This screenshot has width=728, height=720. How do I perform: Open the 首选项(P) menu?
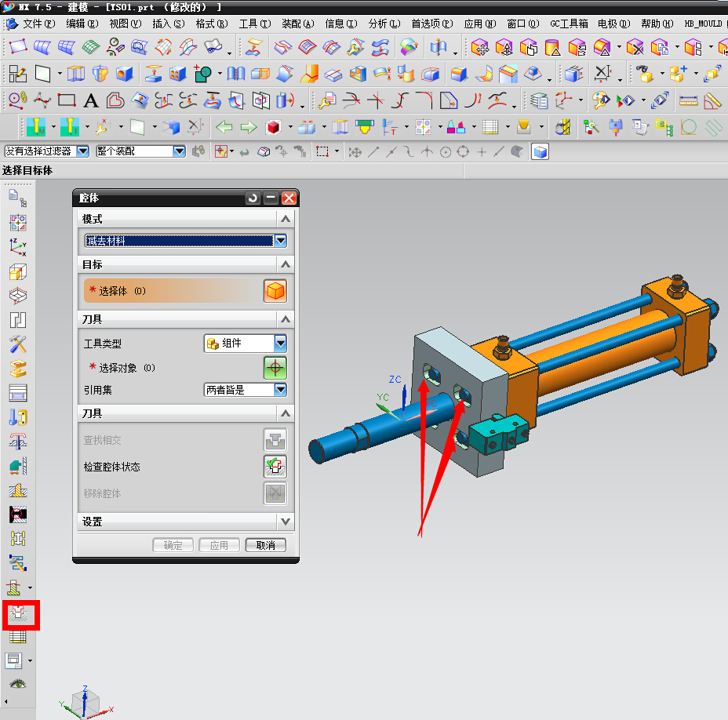432,24
